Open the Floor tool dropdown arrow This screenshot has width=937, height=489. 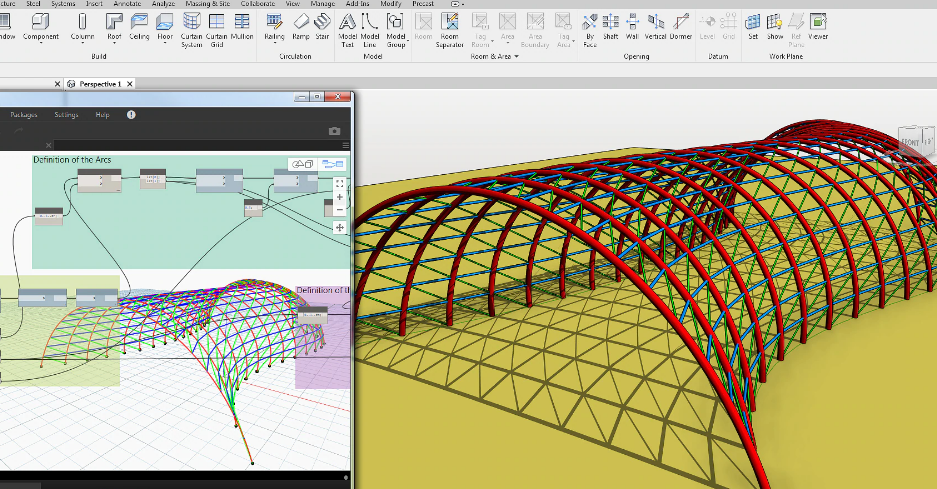click(165, 44)
